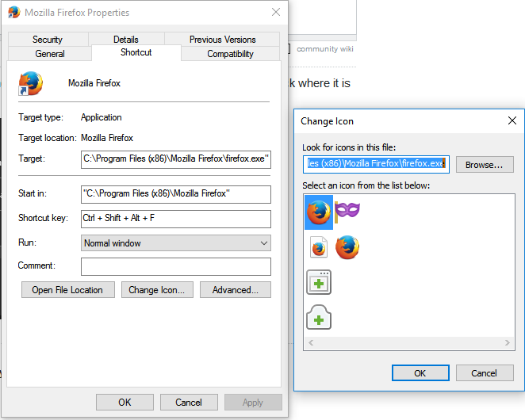Click Cancel in Firefox Properties window
The width and height of the screenshot is (525, 420).
point(189,402)
